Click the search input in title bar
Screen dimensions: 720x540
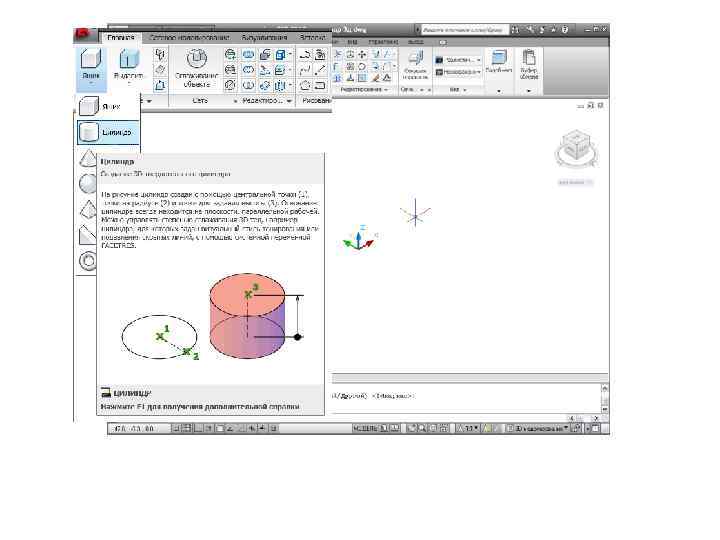[x=465, y=29]
